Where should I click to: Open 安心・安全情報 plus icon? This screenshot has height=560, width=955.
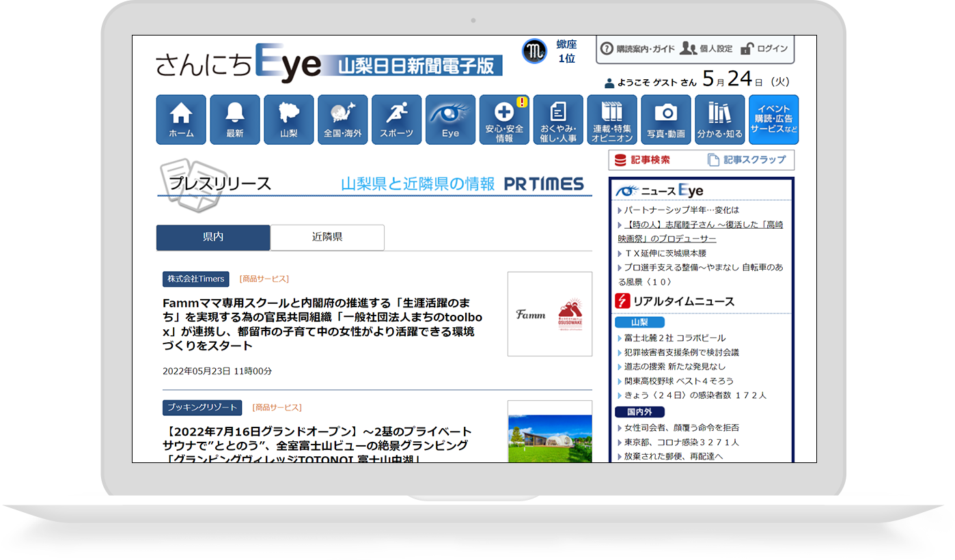[x=504, y=120]
